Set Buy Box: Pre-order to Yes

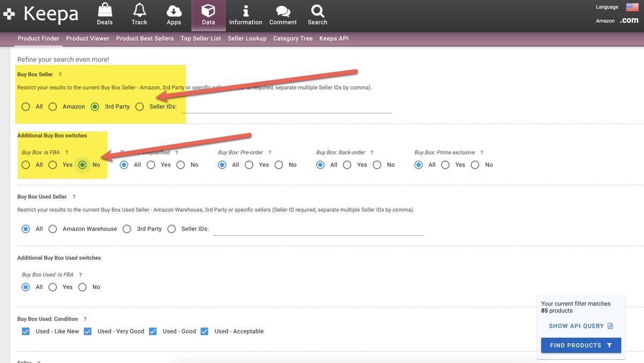coord(249,165)
